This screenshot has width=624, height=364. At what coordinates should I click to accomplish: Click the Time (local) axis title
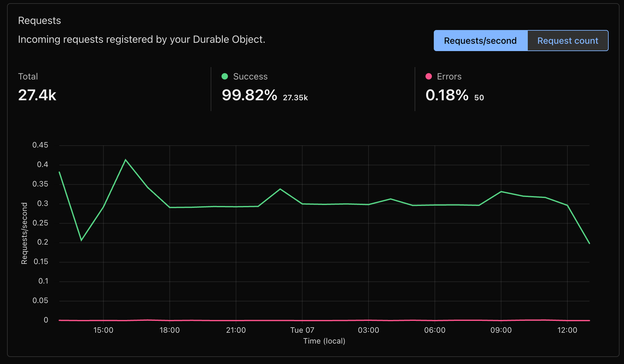pos(324,341)
